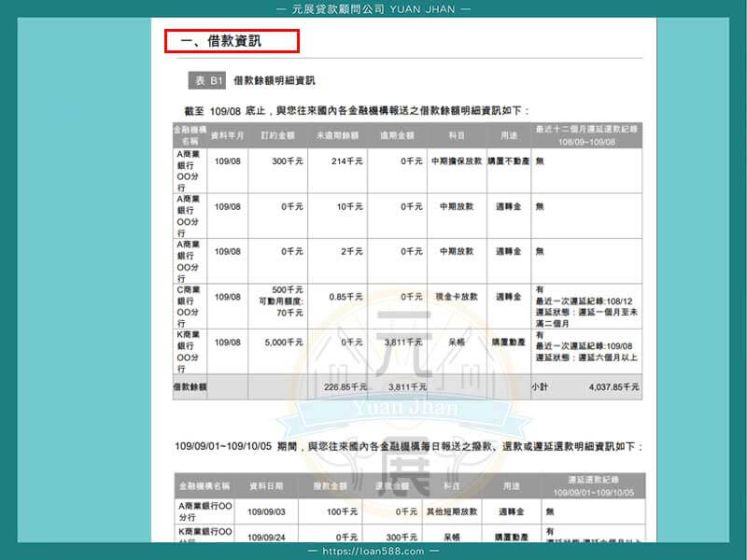
Task: Click the '借款餘額' totals row label
Action: click(190, 386)
